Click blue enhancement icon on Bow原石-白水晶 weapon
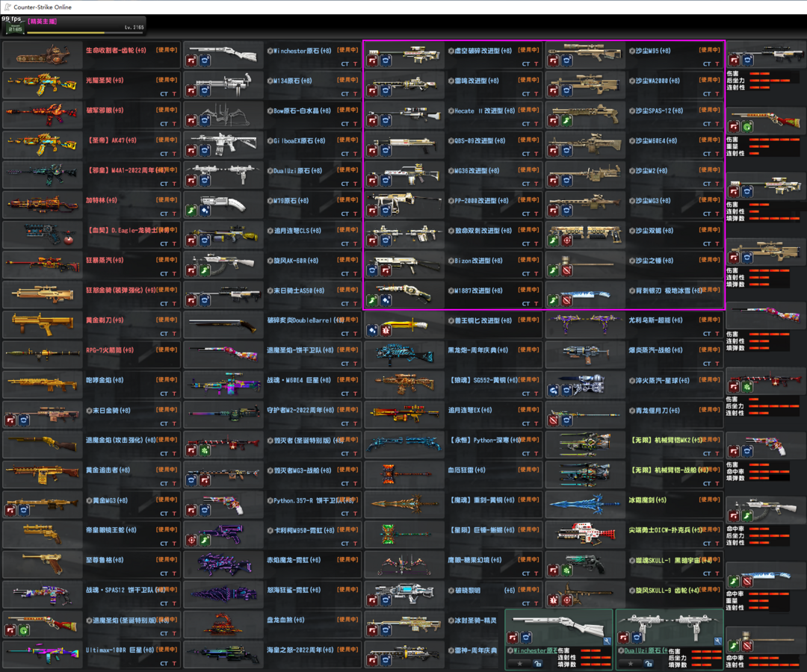Screen dimensions: 807x672 [x=205, y=120]
